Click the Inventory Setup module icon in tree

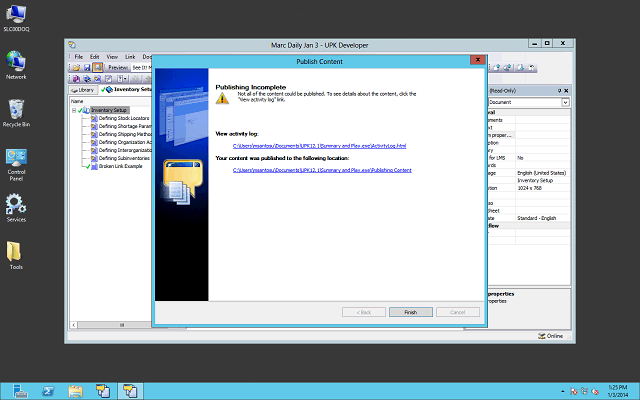(x=87, y=110)
